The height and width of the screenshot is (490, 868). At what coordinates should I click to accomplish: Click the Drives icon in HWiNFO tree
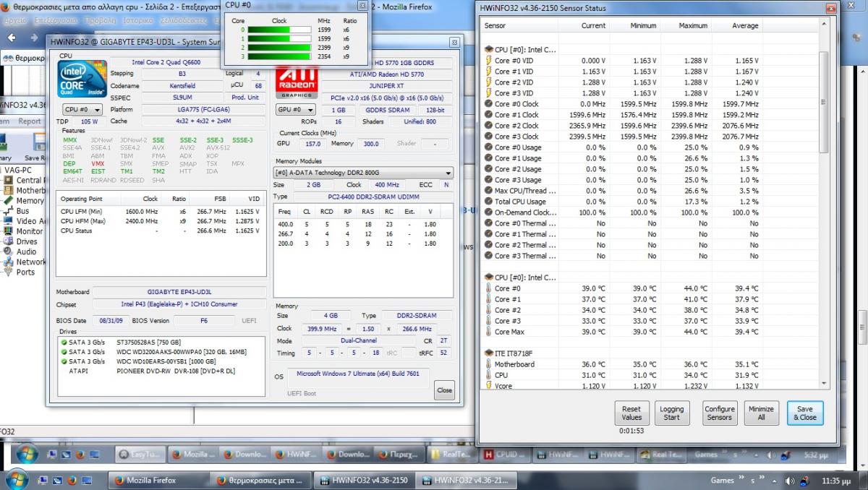(9, 241)
